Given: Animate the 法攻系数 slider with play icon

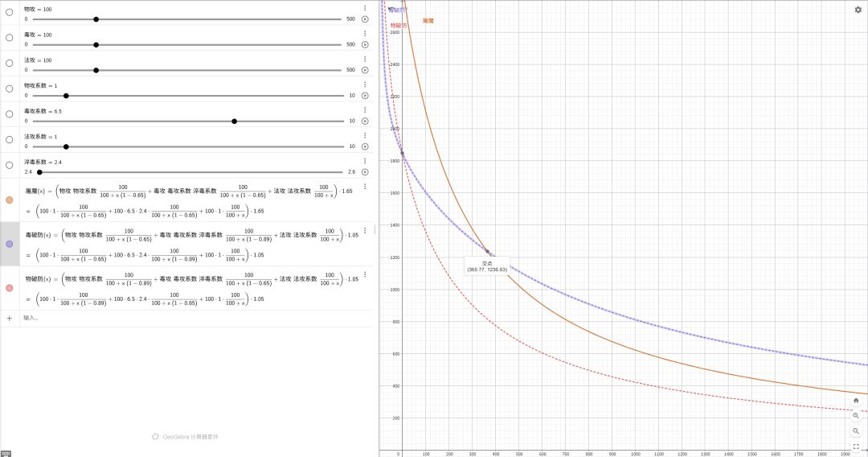Looking at the screenshot, I should coord(365,146).
